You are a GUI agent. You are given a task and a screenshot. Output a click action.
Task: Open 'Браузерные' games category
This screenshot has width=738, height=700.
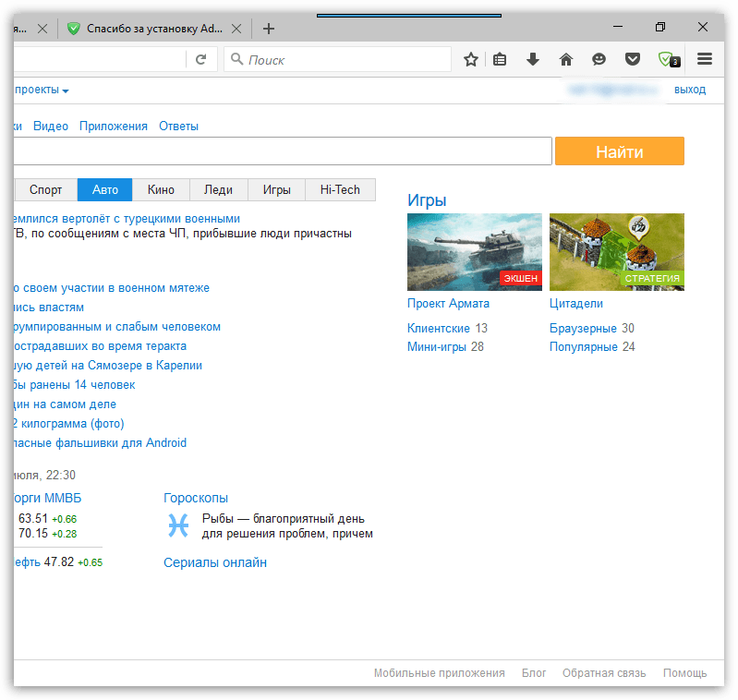(x=583, y=328)
